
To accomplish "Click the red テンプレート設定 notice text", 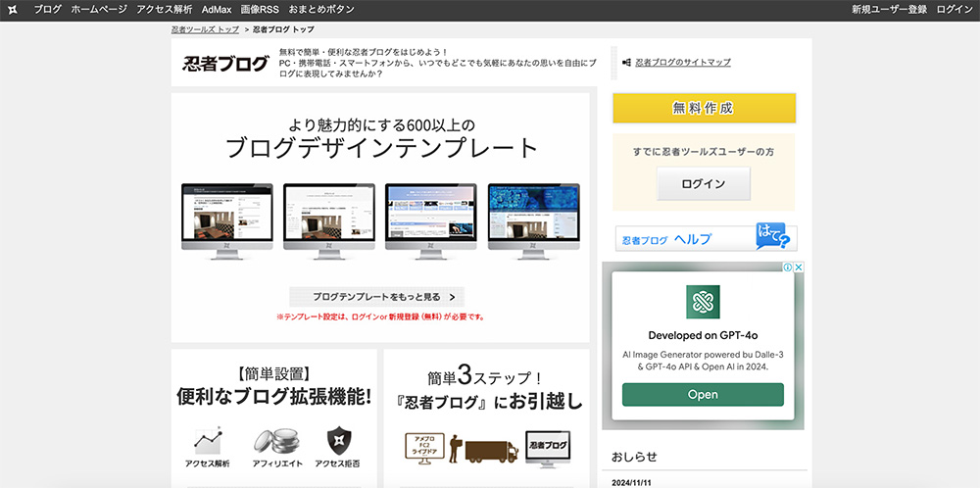I will pyautogui.click(x=380, y=317).
